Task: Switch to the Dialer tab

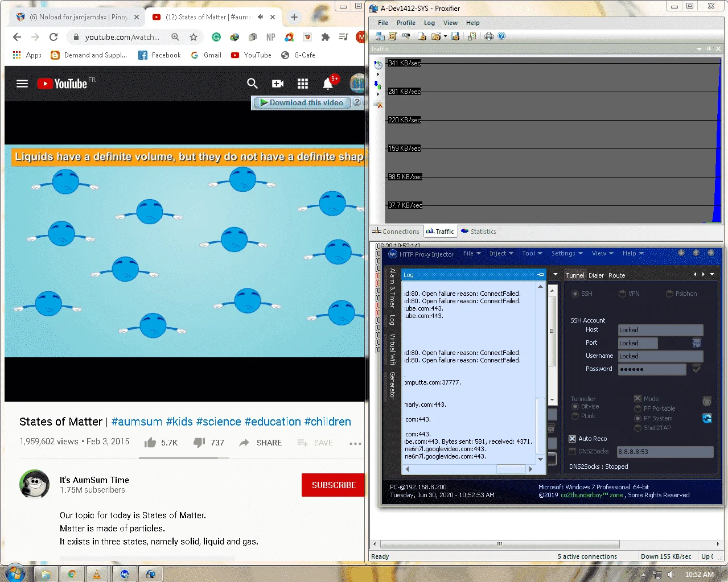Action: point(596,275)
